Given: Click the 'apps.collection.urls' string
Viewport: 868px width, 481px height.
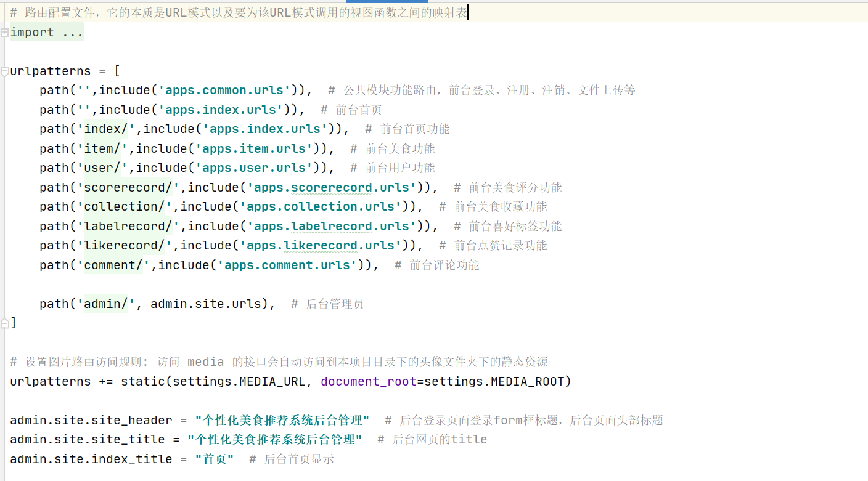Looking at the screenshot, I should [321, 206].
